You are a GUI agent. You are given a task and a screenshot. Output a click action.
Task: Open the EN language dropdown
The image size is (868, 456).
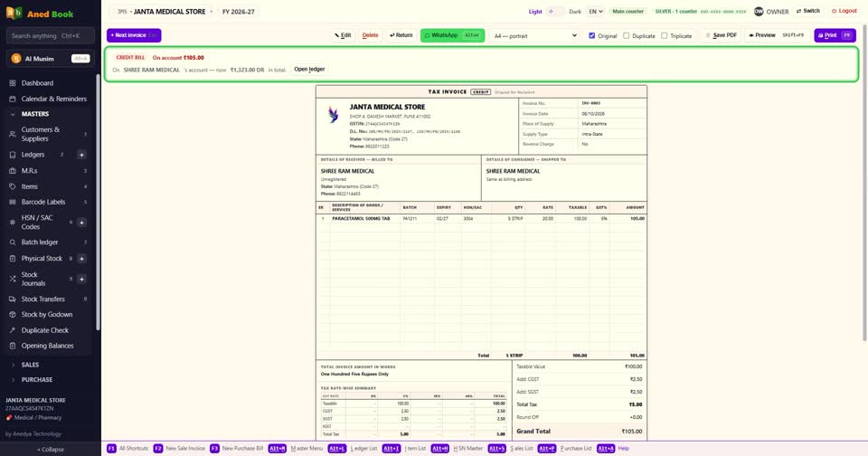tap(595, 11)
